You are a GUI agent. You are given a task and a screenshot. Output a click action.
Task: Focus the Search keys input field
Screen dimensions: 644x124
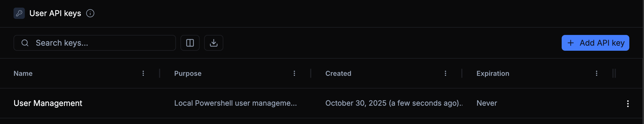click(102, 43)
